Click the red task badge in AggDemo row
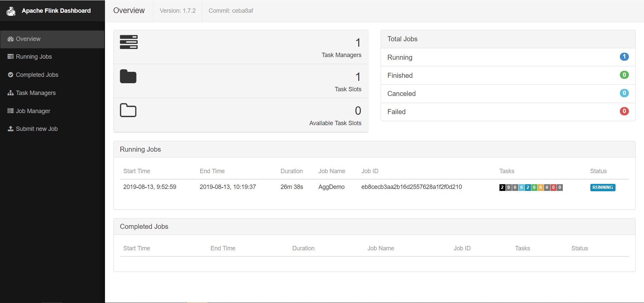This screenshot has height=303, width=644. [553, 188]
